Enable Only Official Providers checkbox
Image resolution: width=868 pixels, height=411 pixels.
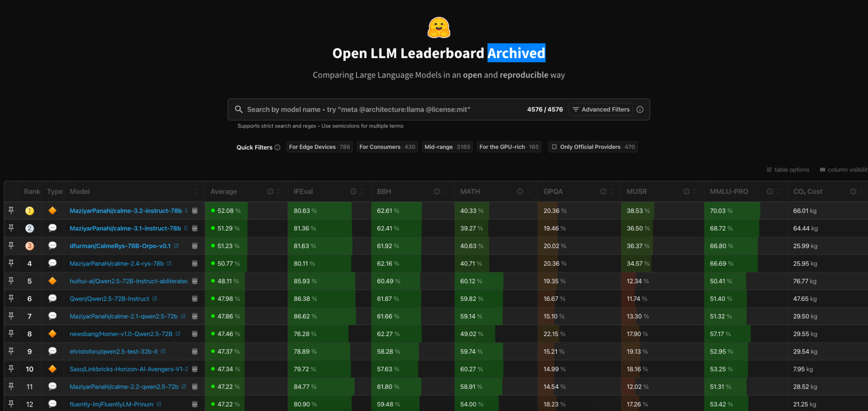(554, 147)
